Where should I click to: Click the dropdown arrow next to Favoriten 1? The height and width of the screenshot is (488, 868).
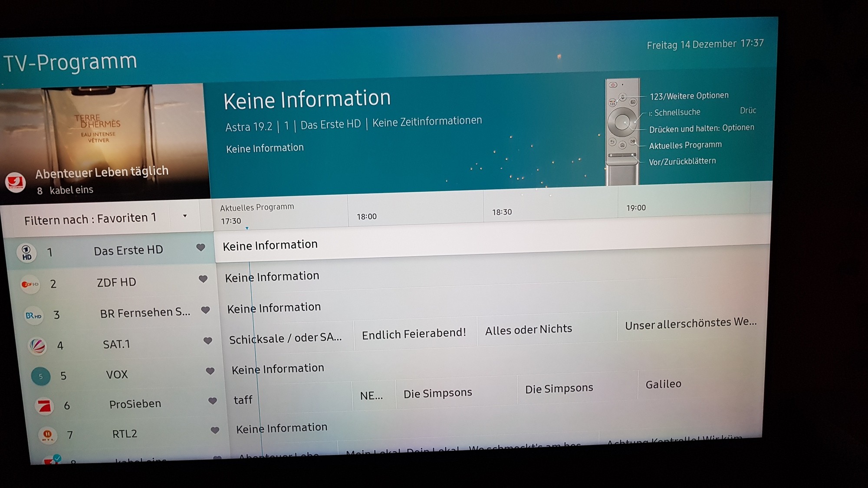click(x=185, y=216)
